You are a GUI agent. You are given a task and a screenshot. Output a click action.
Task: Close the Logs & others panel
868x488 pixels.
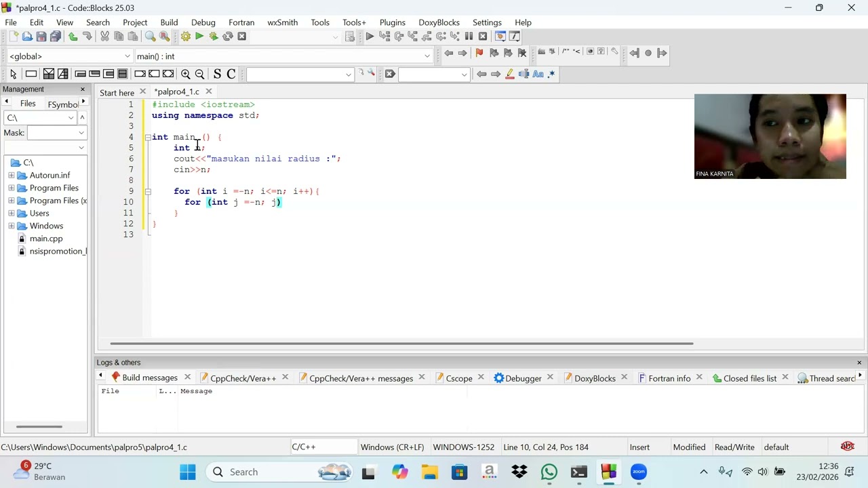click(x=859, y=363)
